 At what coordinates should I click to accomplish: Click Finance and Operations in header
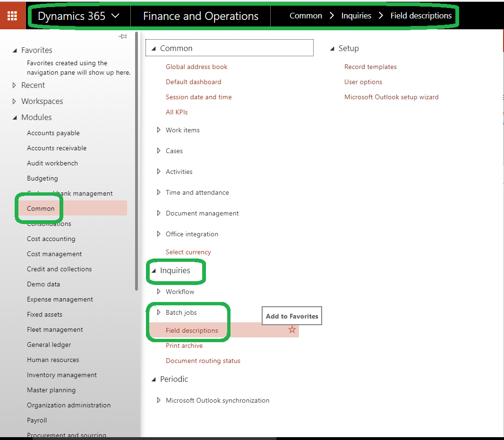[201, 16]
